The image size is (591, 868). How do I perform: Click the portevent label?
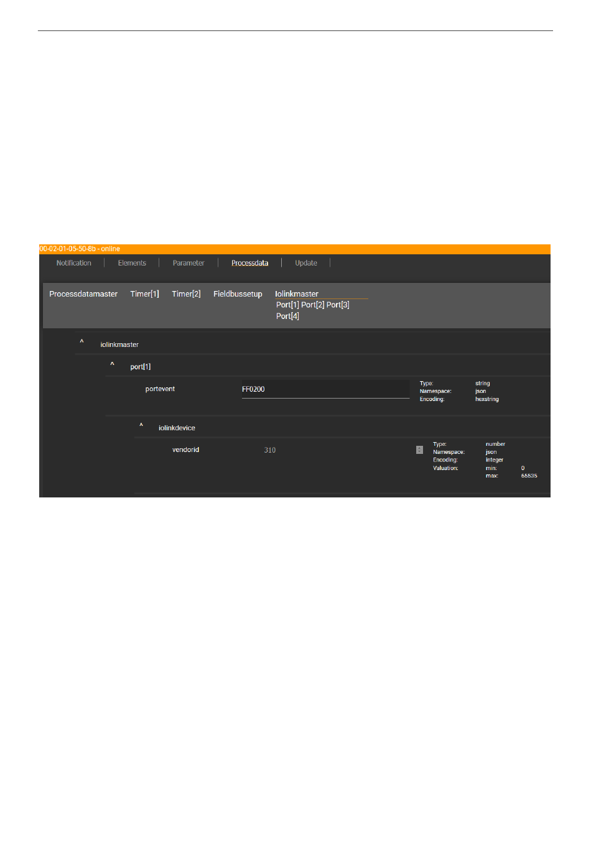[x=160, y=389]
